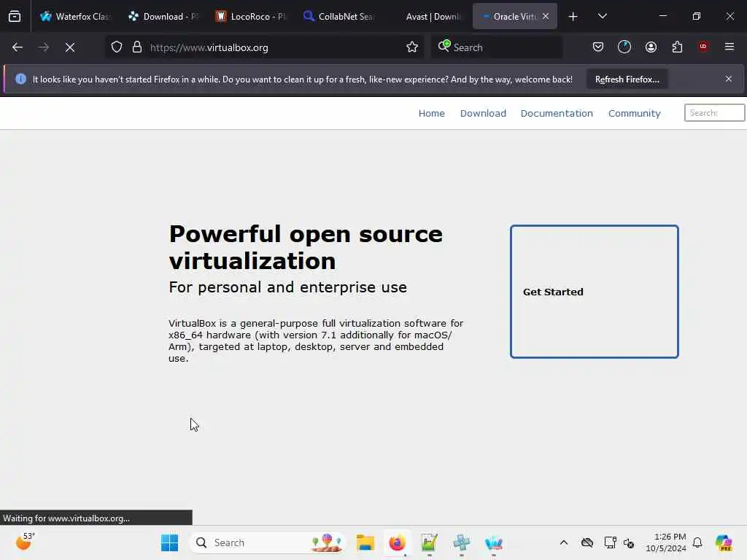Dismiss the refresh Firefox notification bar
This screenshot has height=560, width=747.
(729, 79)
